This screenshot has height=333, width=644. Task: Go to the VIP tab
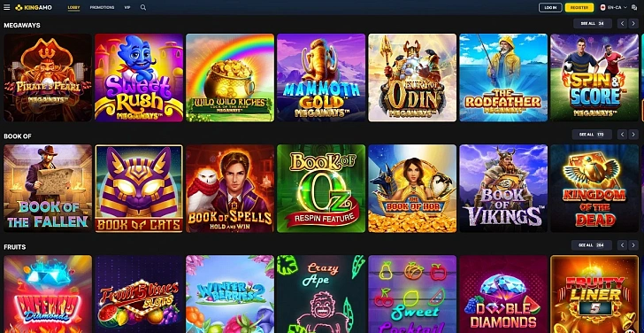coord(127,7)
